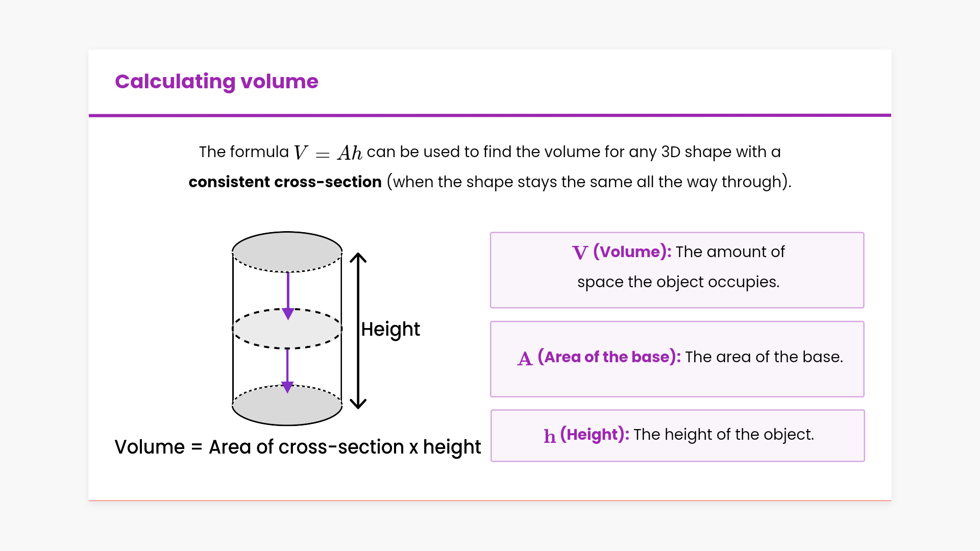Image resolution: width=980 pixels, height=551 pixels.
Task: Click the purple A symbol in the Area box
Action: pos(525,358)
